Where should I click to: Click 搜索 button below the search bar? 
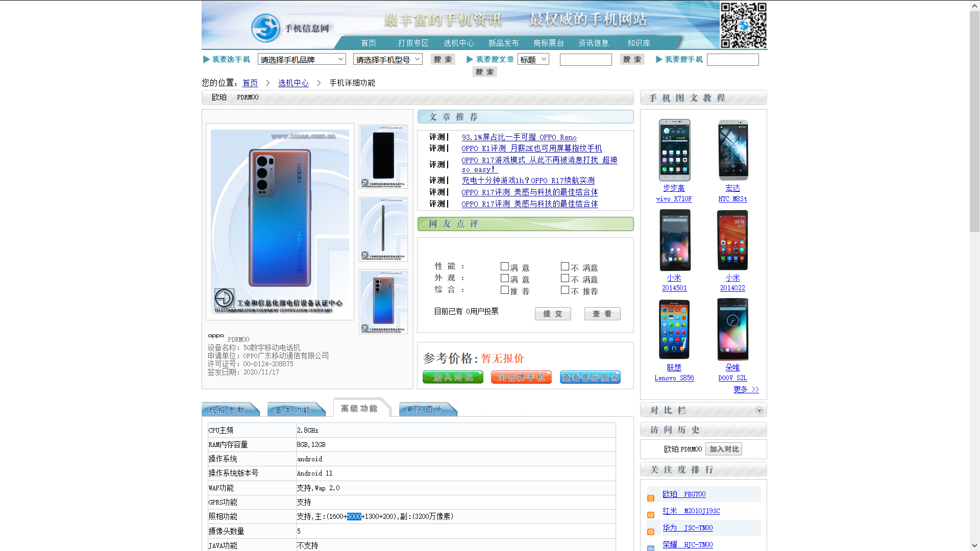tap(485, 72)
